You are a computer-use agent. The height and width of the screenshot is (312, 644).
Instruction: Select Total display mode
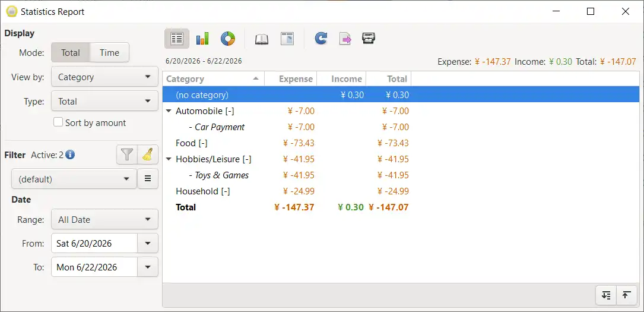[x=70, y=53]
